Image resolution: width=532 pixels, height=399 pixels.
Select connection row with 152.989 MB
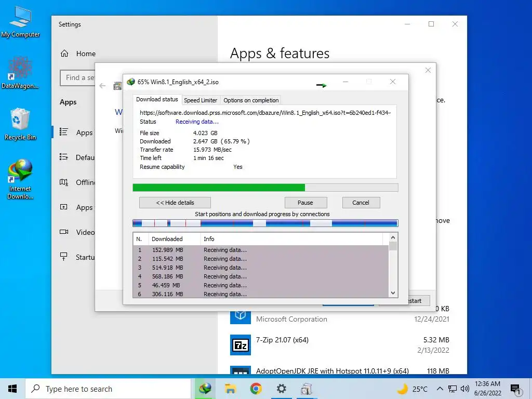(x=261, y=250)
